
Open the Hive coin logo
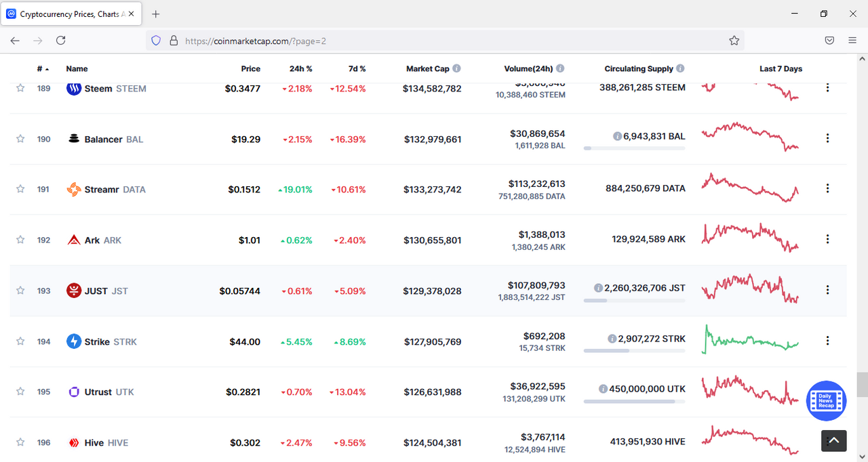(x=74, y=442)
